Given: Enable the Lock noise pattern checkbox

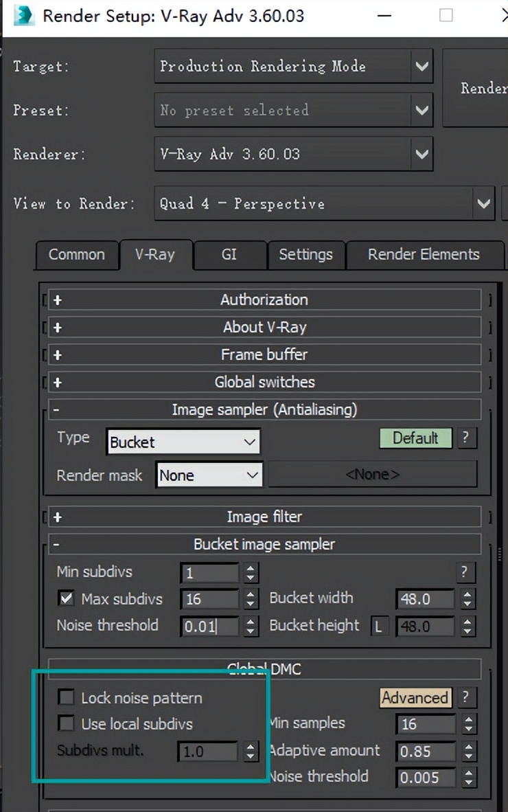Looking at the screenshot, I should (x=66, y=697).
